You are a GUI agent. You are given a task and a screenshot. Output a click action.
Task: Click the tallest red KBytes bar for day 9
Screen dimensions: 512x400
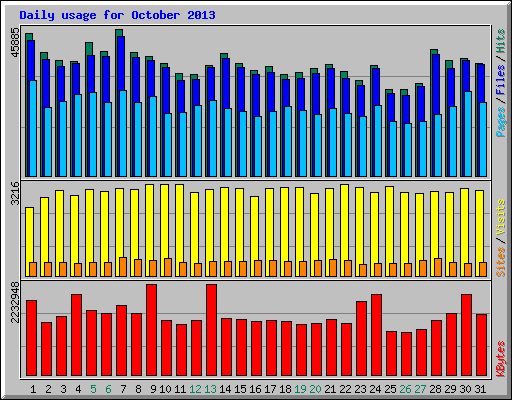click(152, 330)
